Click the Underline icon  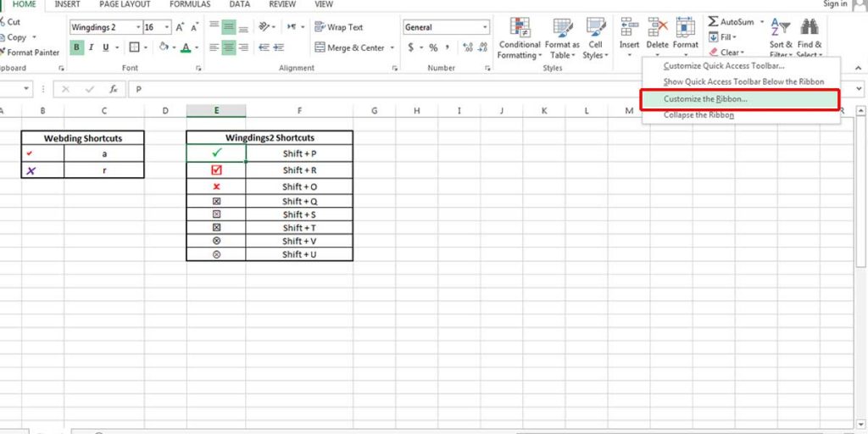click(x=105, y=47)
